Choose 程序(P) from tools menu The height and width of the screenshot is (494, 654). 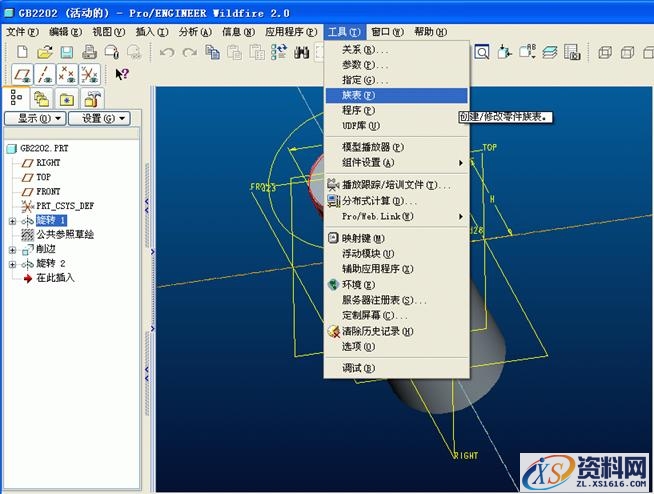point(396,111)
